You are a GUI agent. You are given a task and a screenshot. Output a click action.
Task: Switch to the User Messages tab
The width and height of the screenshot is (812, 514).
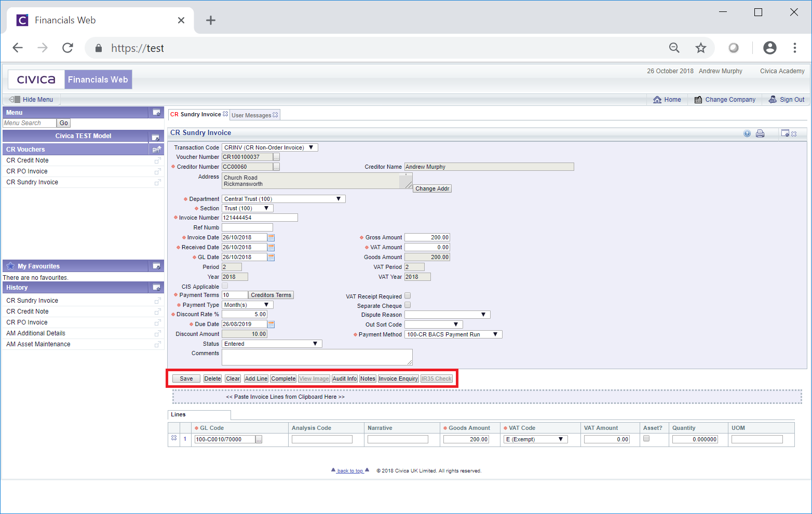coord(251,115)
